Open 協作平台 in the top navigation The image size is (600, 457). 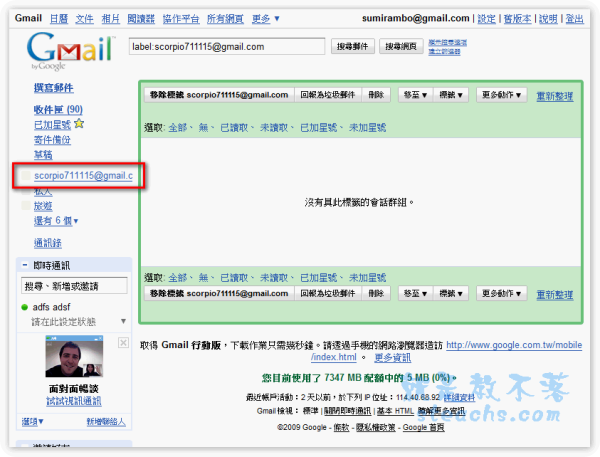[181, 18]
